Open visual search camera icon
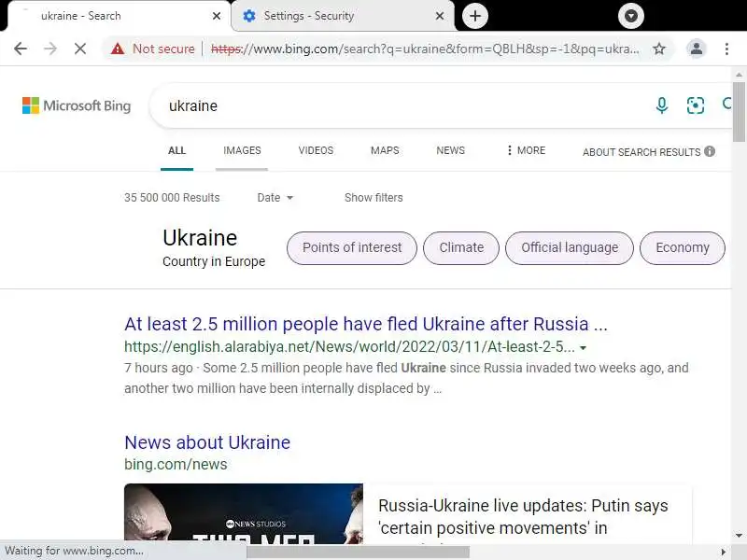This screenshot has width=747, height=560. click(x=695, y=105)
